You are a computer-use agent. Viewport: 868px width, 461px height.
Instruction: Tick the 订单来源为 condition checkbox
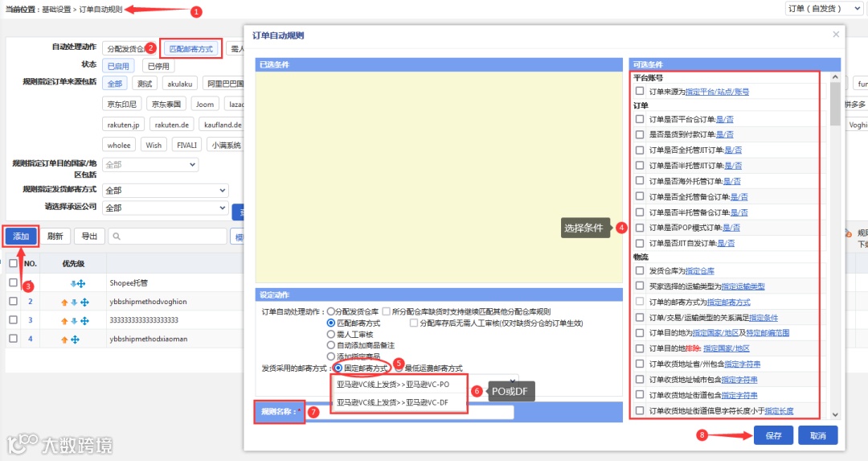[x=640, y=91]
